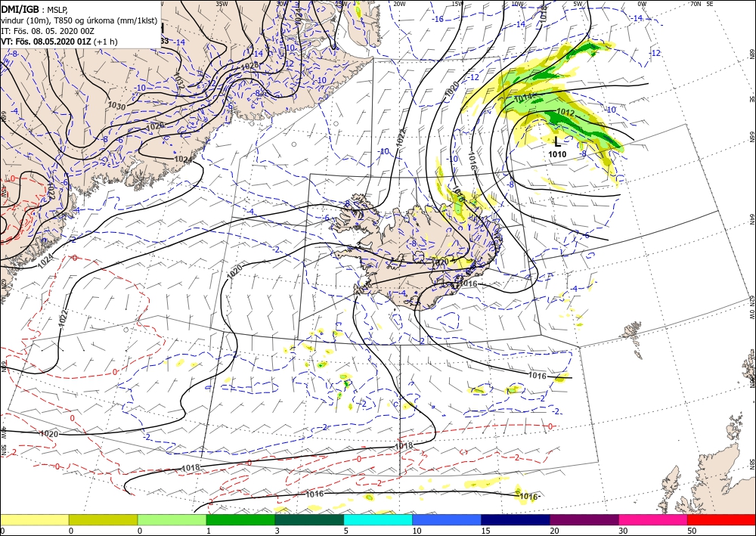This screenshot has height=536, width=756.
Task: Click the '70N' latitude label
Action: tap(696, 4)
